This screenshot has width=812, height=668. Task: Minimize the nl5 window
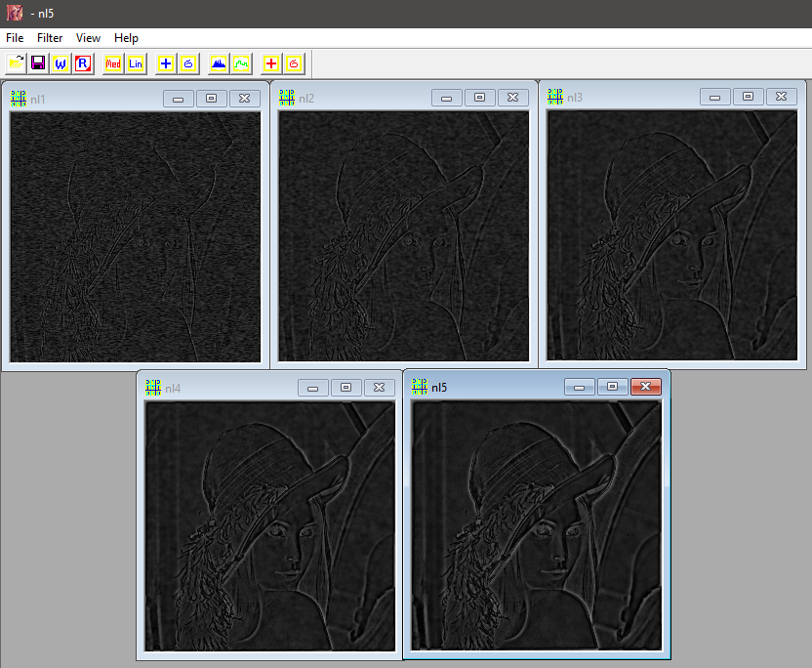tap(580, 387)
